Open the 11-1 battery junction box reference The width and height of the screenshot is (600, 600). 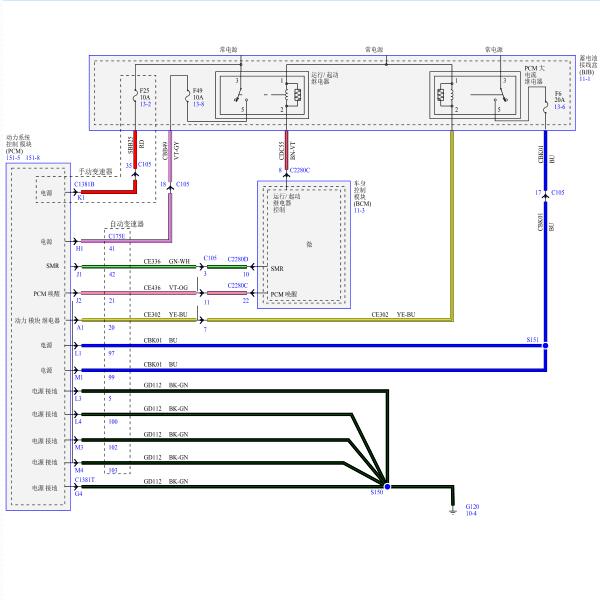tap(584, 79)
